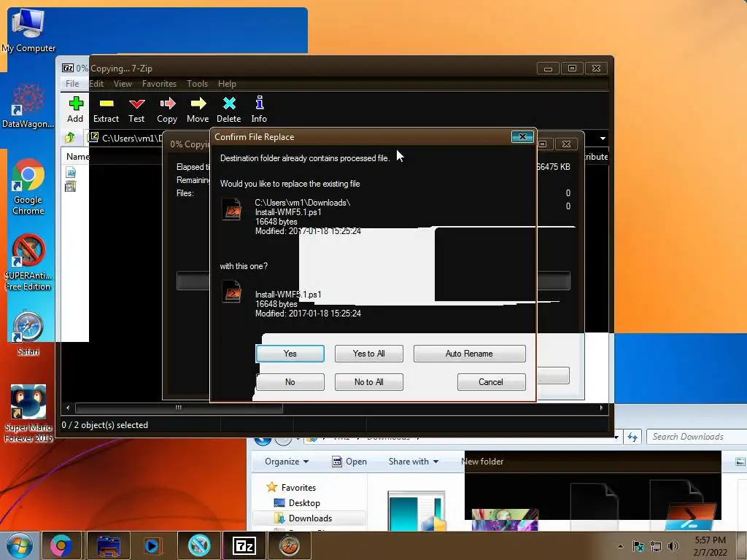The height and width of the screenshot is (560, 747).
Task: Open Share with dropdown in Explorer
Action: 413,462
